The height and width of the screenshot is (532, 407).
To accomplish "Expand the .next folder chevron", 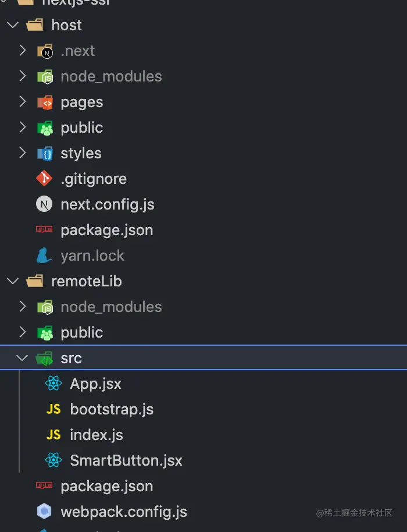I will [x=22, y=50].
